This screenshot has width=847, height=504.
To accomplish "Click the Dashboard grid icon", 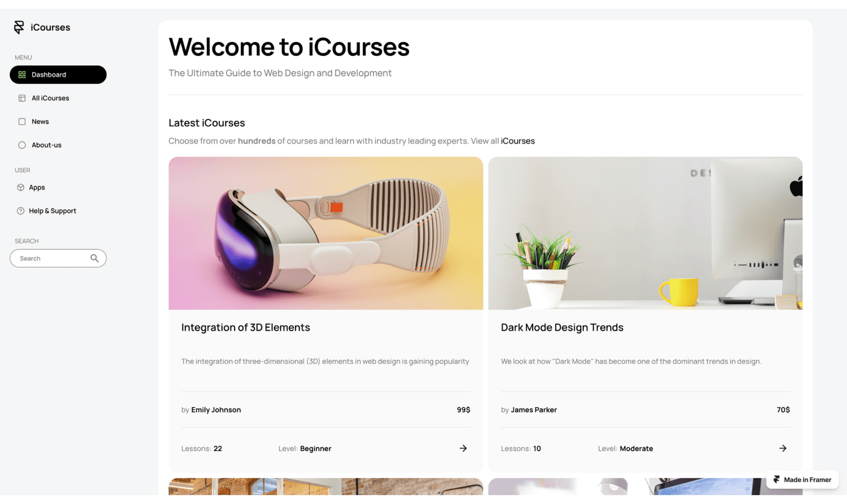I will (22, 75).
